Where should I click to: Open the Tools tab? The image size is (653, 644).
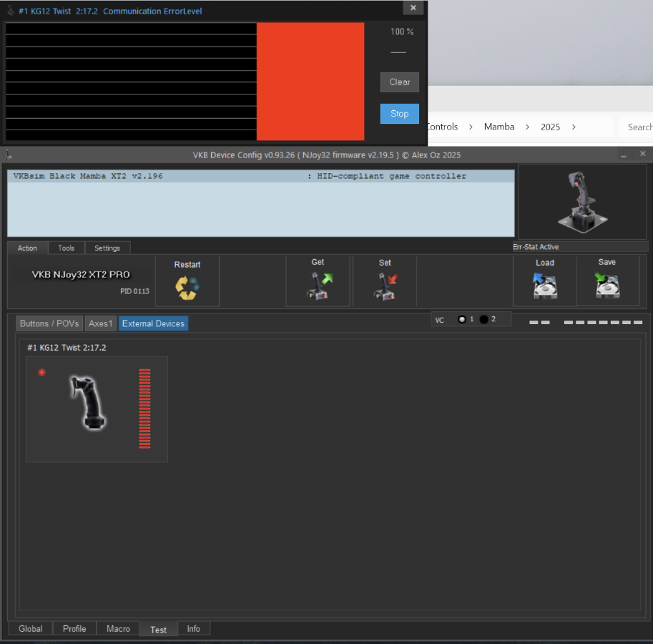click(67, 248)
